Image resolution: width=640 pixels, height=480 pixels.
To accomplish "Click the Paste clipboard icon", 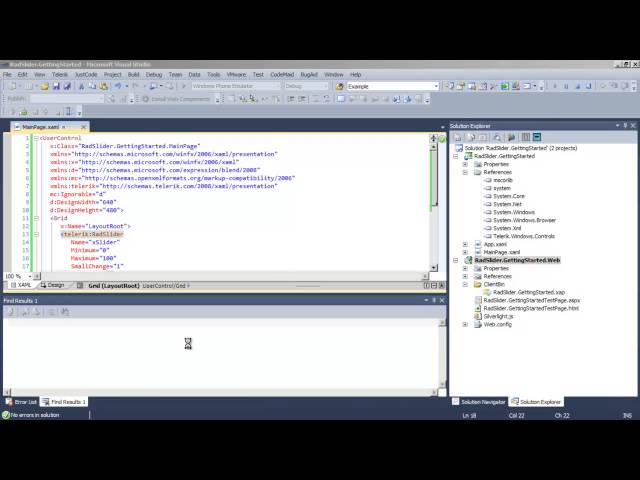I will pos(104,86).
